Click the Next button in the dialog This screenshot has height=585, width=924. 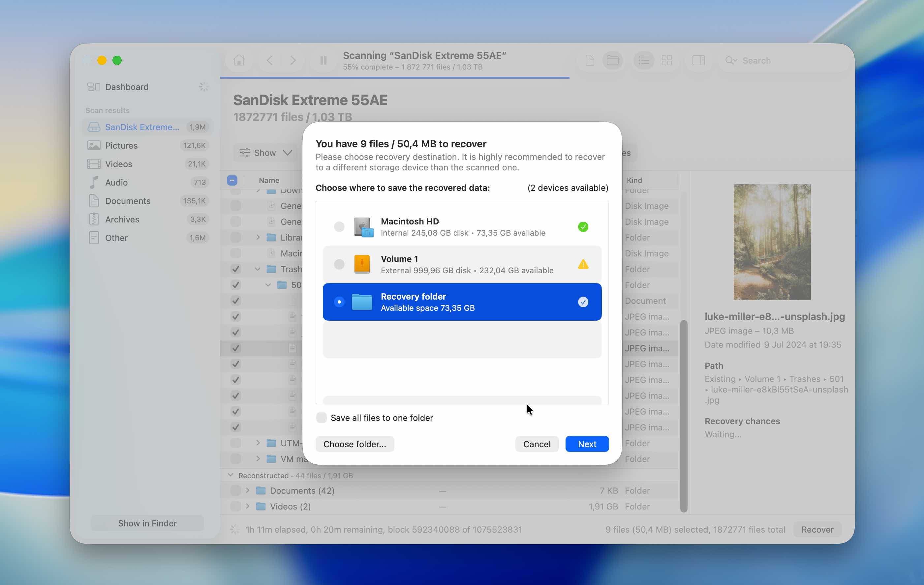tap(587, 444)
